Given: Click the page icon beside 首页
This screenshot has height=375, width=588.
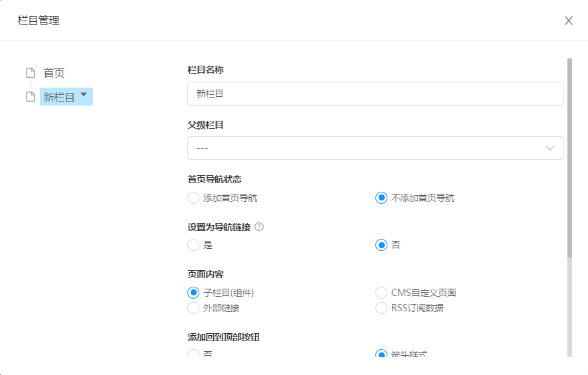Looking at the screenshot, I should tap(30, 73).
